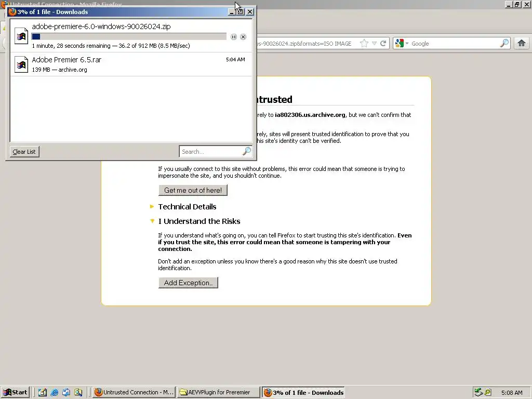
Task: Open the file search quick launch icon
Action: 78,392
